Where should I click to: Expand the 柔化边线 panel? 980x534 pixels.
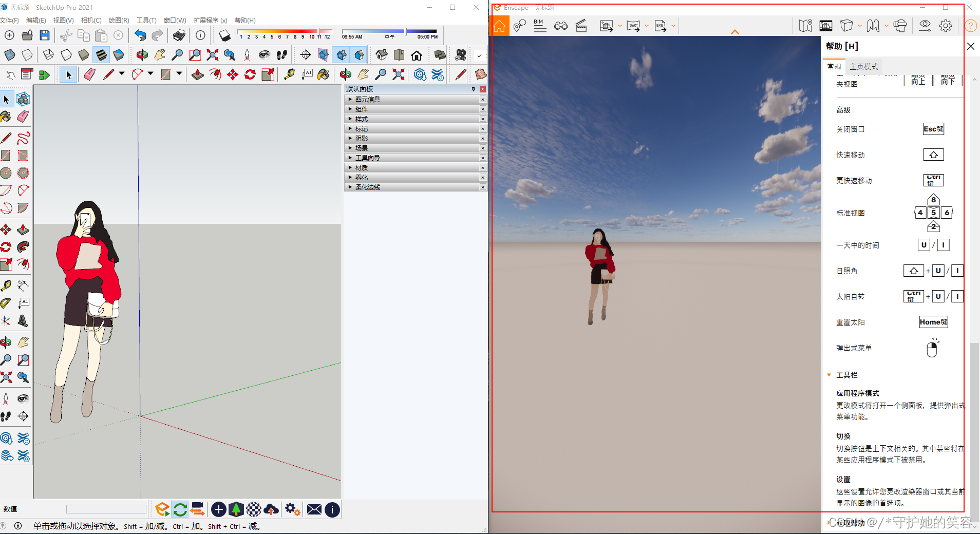tap(415, 187)
